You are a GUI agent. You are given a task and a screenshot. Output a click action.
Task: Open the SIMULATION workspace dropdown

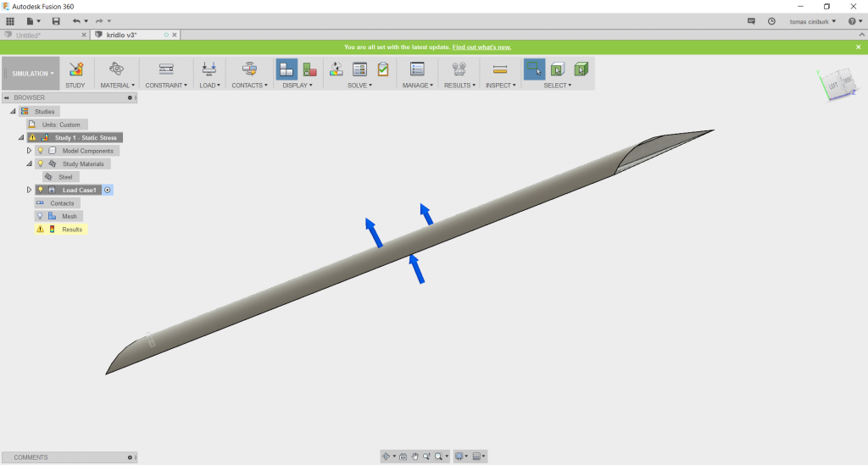click(33, 74)
